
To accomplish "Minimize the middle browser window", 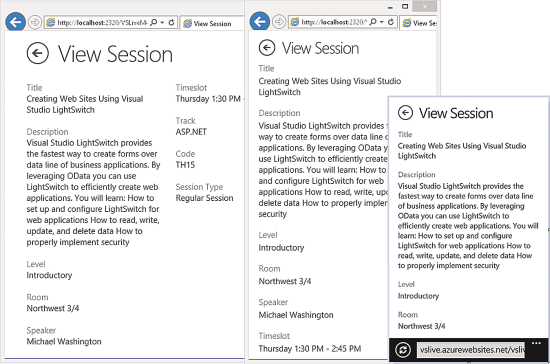I will click(390, 7).
